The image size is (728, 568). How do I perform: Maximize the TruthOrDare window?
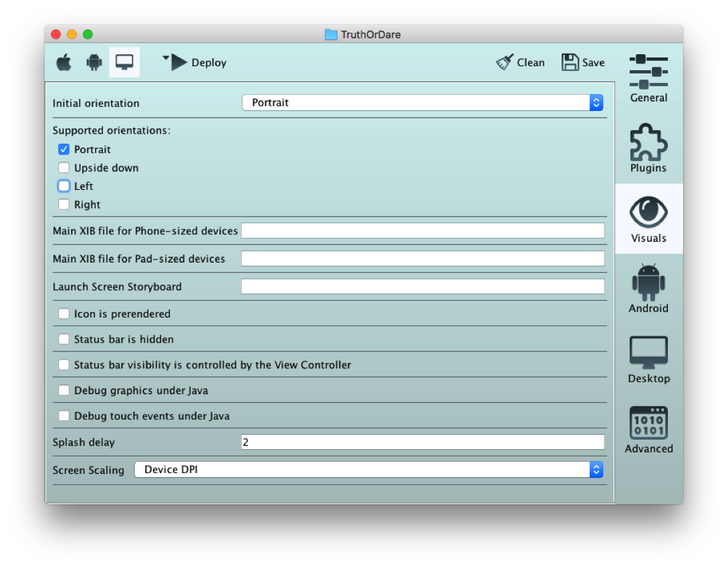pos(88,34)
